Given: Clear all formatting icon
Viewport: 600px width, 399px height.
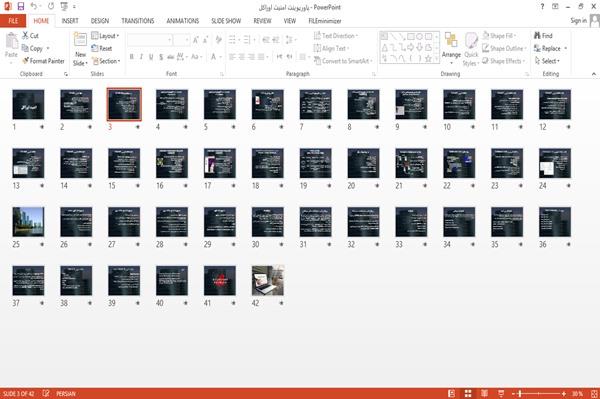Looking at the screenshot, I should (x=218, y=39).
